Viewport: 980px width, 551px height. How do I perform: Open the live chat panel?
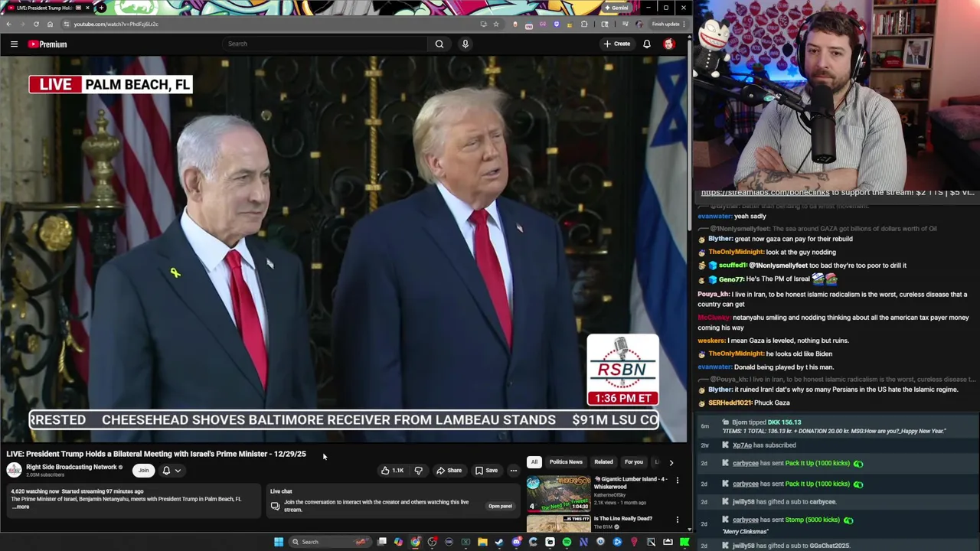click(500, 506)
